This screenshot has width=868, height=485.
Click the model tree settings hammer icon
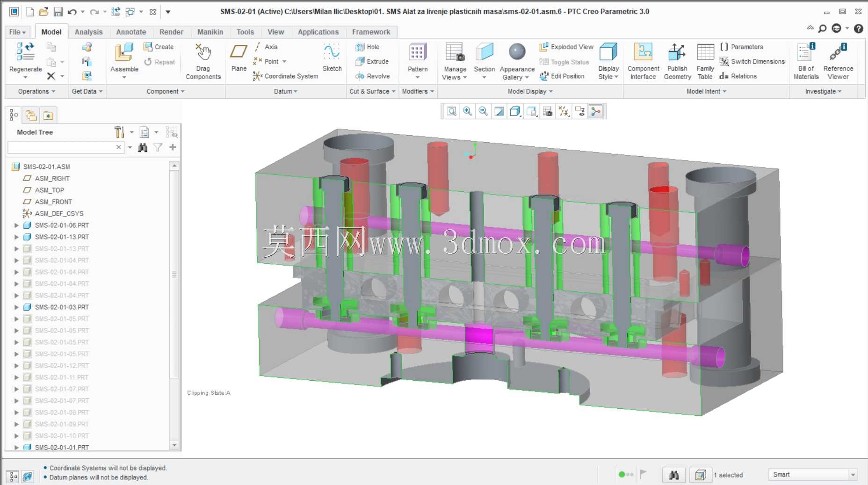[119, 132]
